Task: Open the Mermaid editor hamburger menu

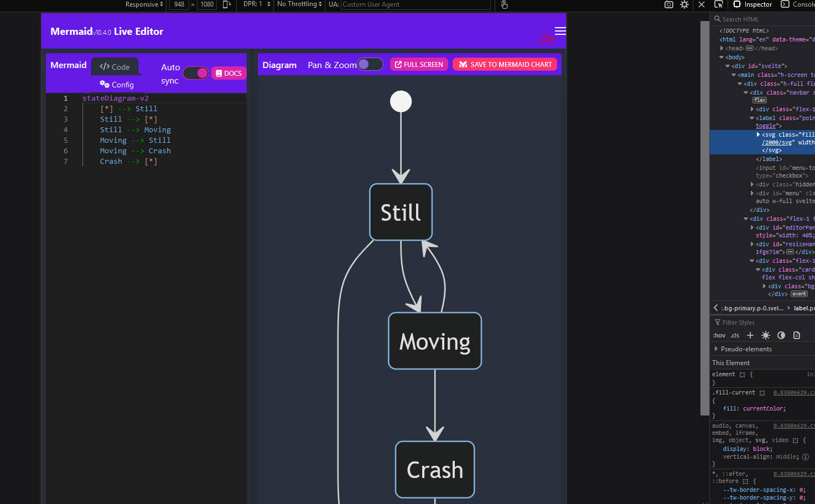Action: coord(559,31)
